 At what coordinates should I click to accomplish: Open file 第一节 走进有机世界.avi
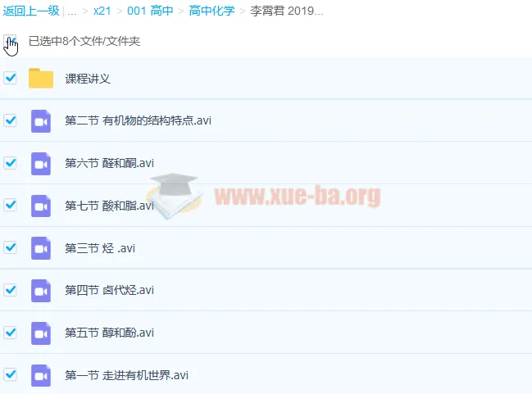coord(126,375)
